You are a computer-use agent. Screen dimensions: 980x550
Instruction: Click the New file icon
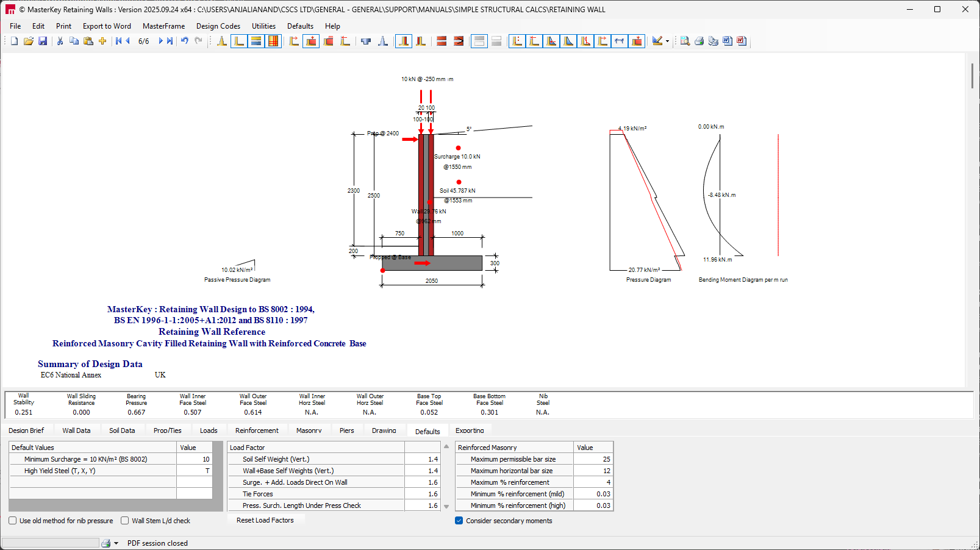pyautogui.click(x=15, y=41)
